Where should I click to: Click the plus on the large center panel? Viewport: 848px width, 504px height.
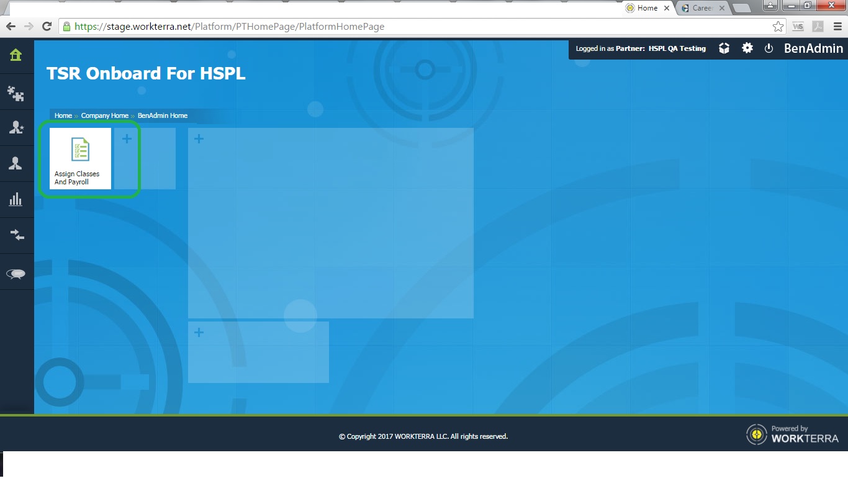click(199, 139)
